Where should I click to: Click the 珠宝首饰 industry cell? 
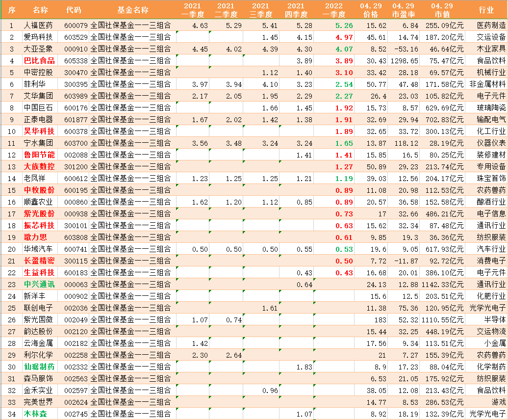point(491,178)
